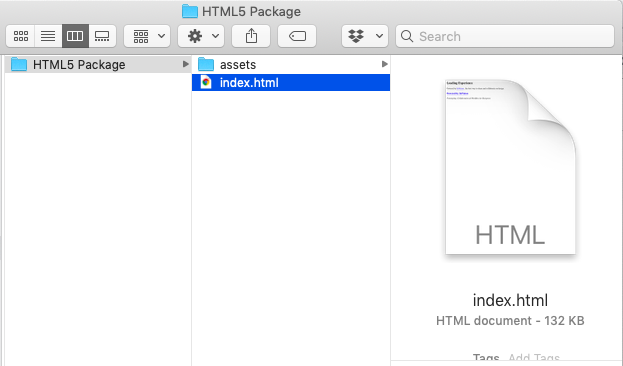
Task: Click the assets folder icon
Action: point(206,64)
